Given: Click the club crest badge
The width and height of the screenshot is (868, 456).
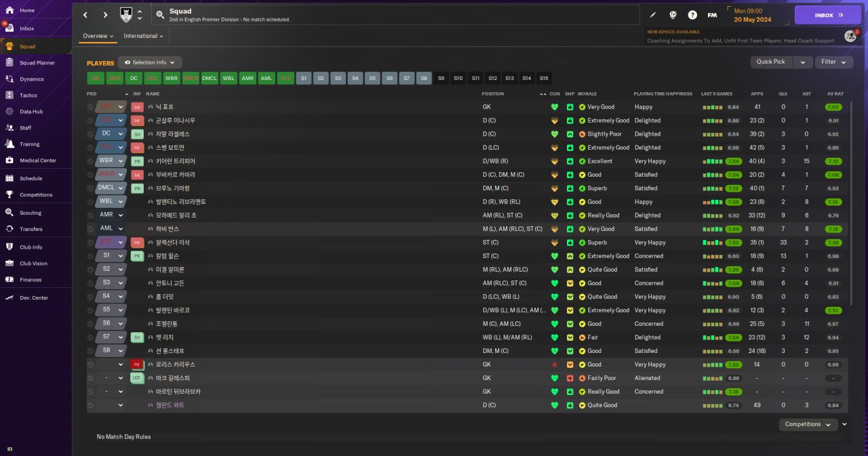Looking at the screenshot, I should click(126, 14).
